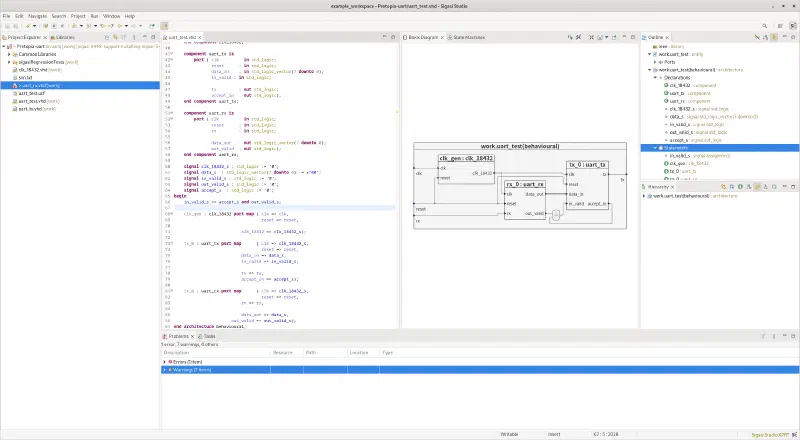This screenshot has width=800, height=440.
Task: Click the green Hierarchy toolbar icon
Action: point(740,187)
